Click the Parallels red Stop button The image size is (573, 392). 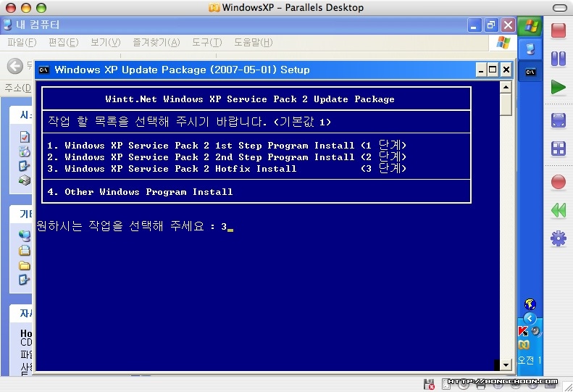(x=559, y=30)
